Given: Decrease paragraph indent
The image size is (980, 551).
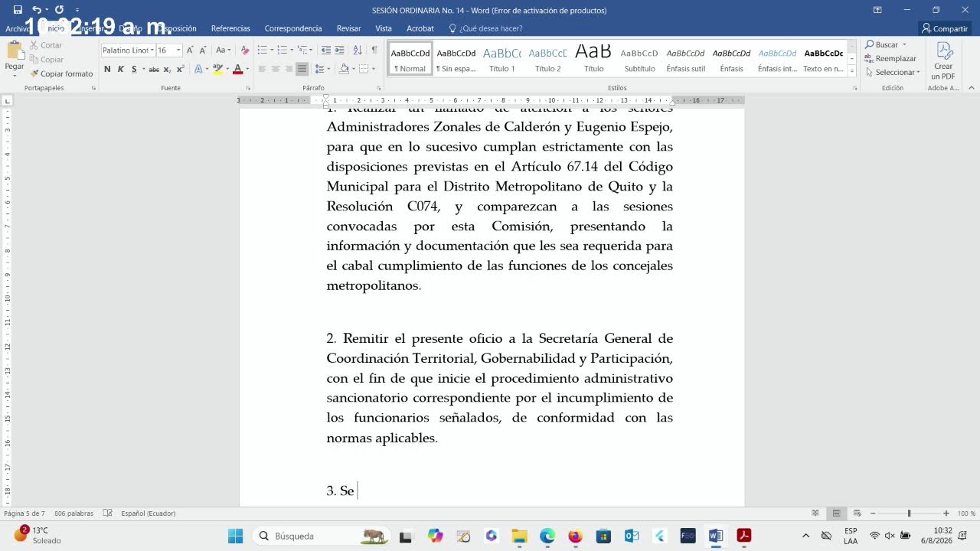Looking at the screenshot, I should click(x=326, y=50).
